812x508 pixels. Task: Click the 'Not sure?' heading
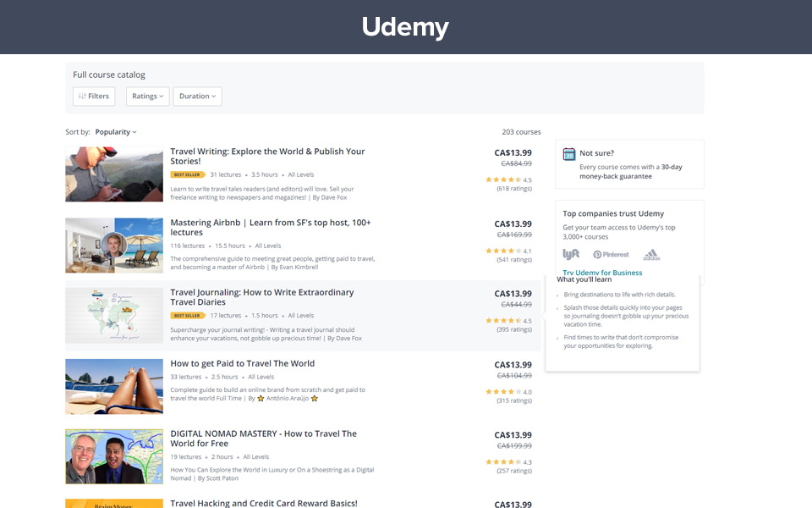pos(596,153)
